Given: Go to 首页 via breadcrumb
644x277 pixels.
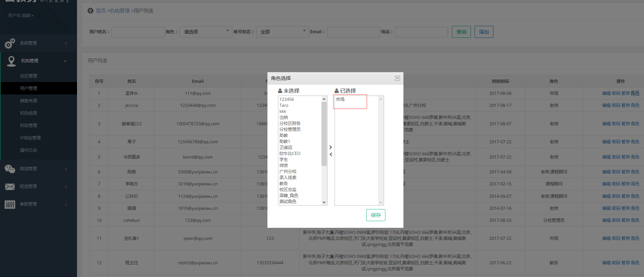Looking at the screenshot, I should [x=101, y=11].
